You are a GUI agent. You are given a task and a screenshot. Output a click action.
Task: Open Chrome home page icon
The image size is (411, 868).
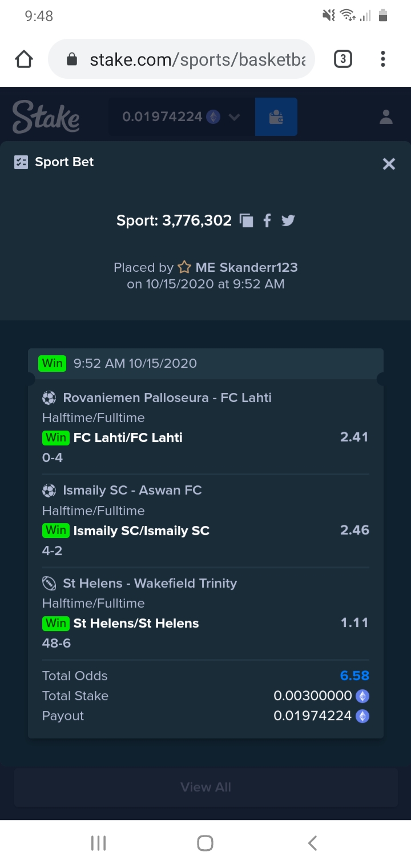[24, 59]
